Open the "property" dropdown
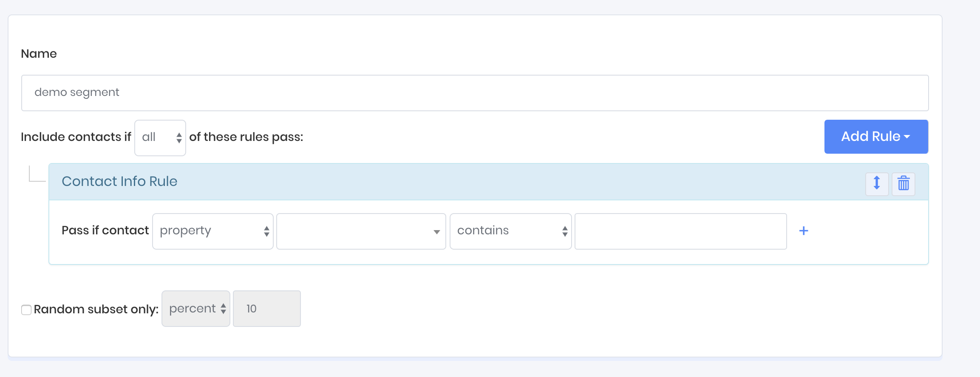 pos(212,231)
